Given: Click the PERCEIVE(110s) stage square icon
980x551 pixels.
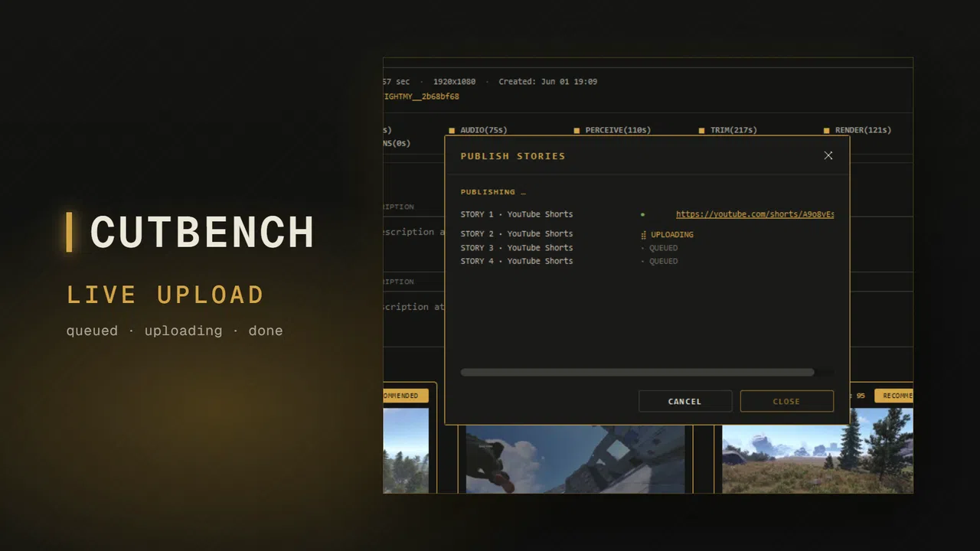Looking at the screenshot, I should click(577, 130).
